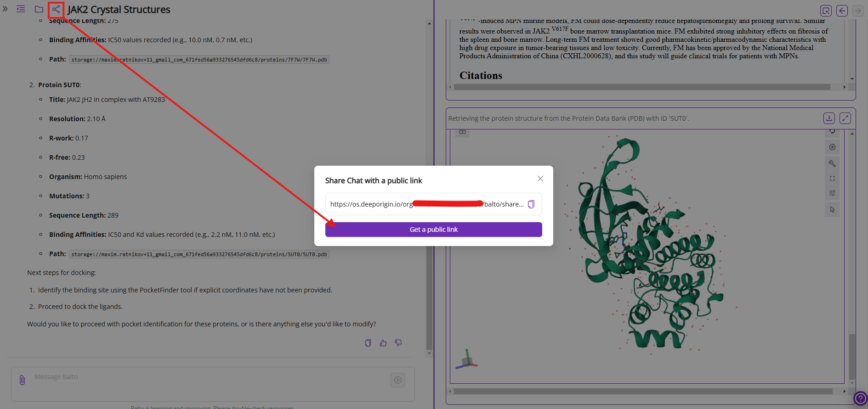Click the Mutations 3 line
This screenshot has width=868, height=409.
(x=69, y=196)
